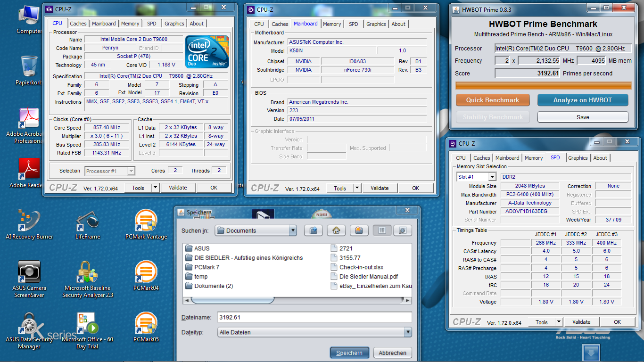
Task: Go up one folder level in Speichern dialog
Action: click(313, 230)
